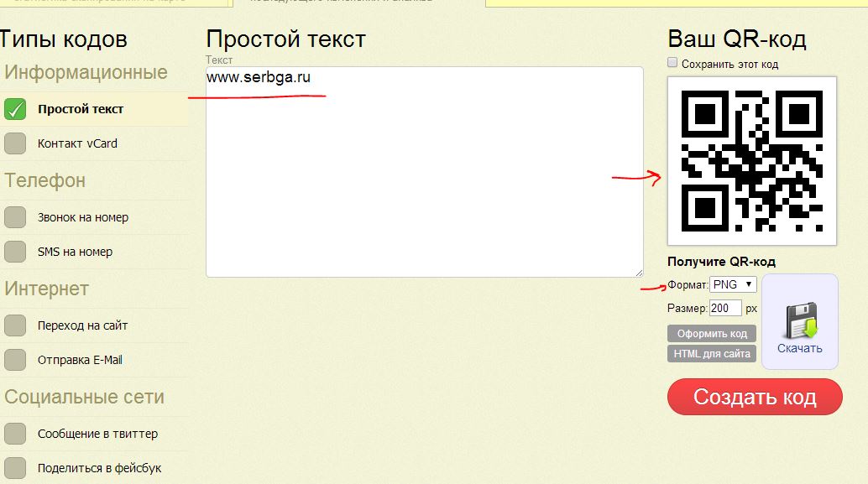Click the red Создать код button
Viewport: 868px width, 484px height.
click(x=755, y=397)
